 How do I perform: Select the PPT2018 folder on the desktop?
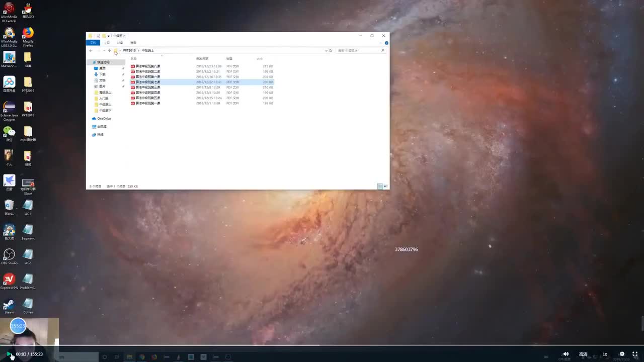(28, 109)
